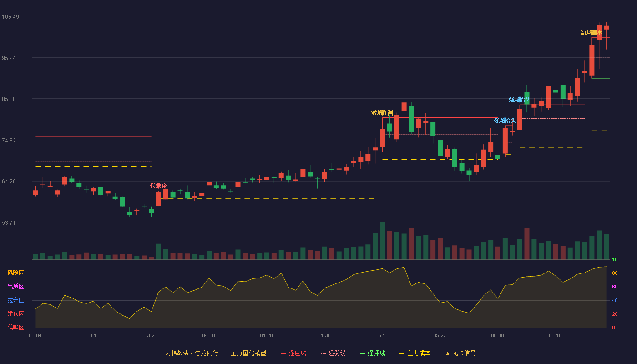Toggle the 云梯战法 主力量化模型 legend entry

pyautogui.click(x=215, y=353)
